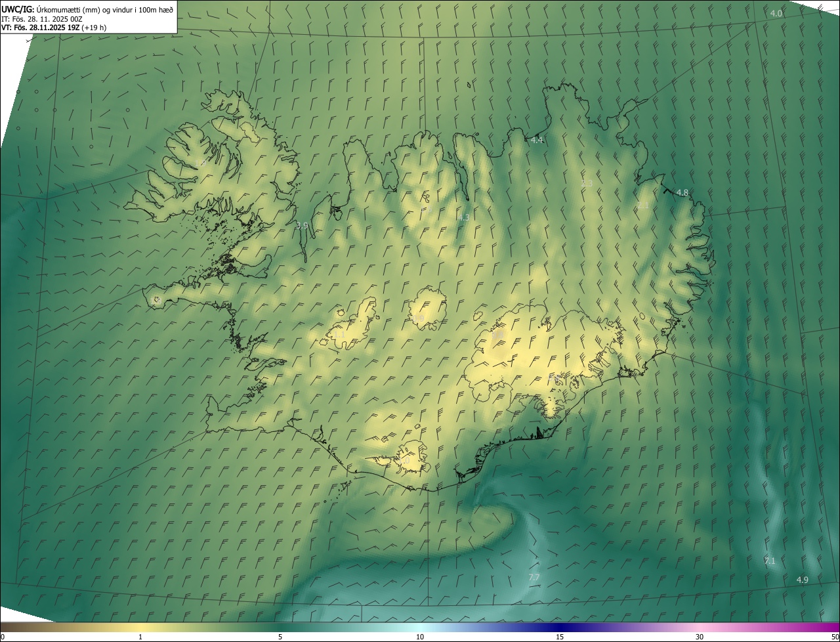Click the dark navy band of color scale
This screenshot has width=840, height=642.
tap(560, 628)
